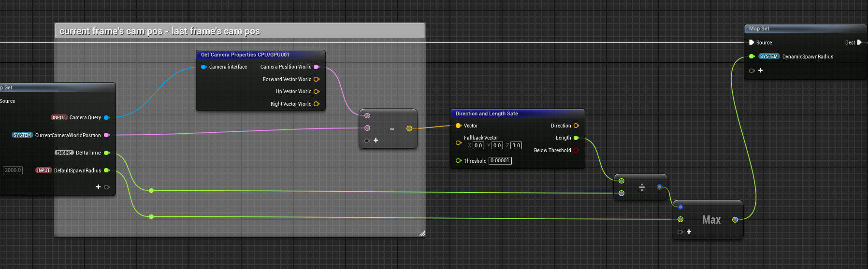The image size is (868, 269).
Task: Click the Below Threshold output pin
Action: click(x=576, y=150)
